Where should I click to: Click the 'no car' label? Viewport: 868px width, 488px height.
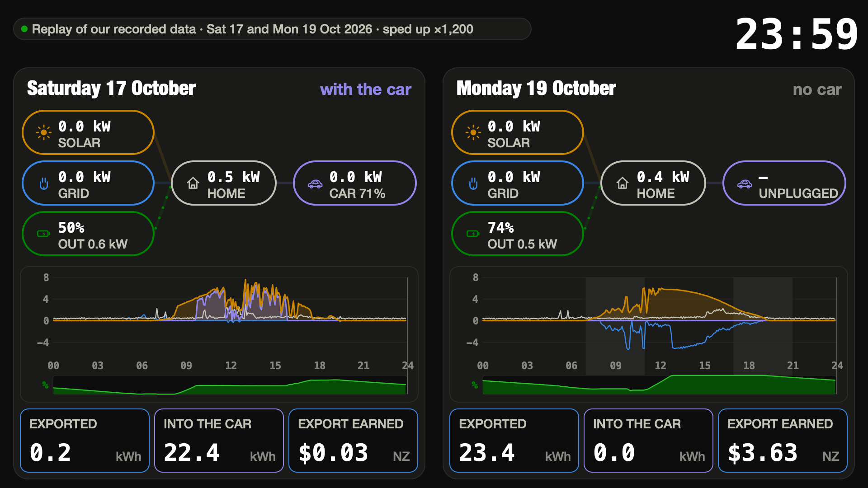tap(817, 89)
